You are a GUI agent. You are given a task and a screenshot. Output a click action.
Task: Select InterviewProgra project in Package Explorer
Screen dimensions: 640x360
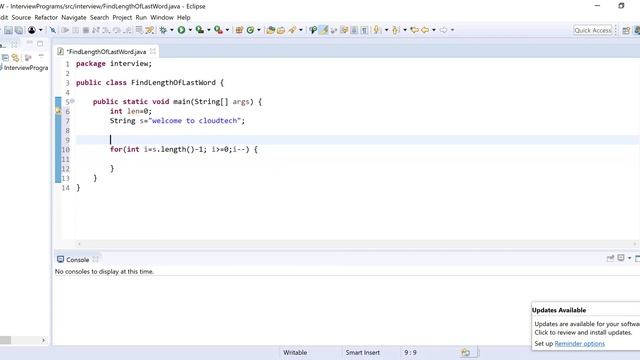click(x=26, y=68)
